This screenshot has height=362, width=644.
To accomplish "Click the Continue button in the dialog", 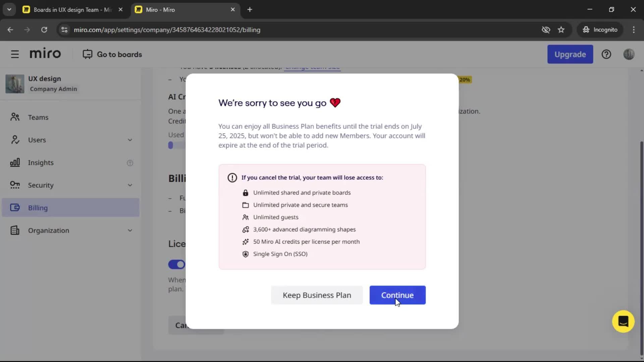I will click(397, 295).
